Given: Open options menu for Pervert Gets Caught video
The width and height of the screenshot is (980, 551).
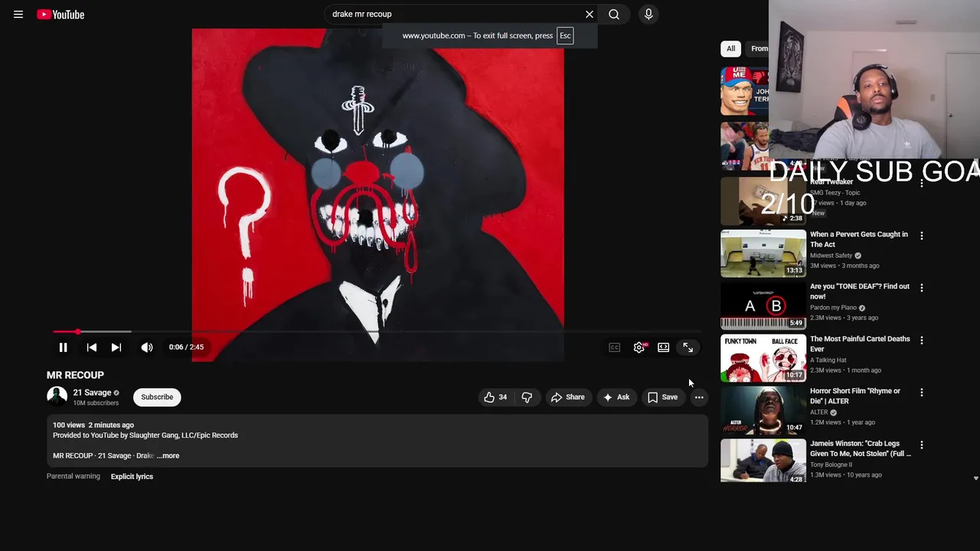Looking at the screenshot, I should coord(922,236).
